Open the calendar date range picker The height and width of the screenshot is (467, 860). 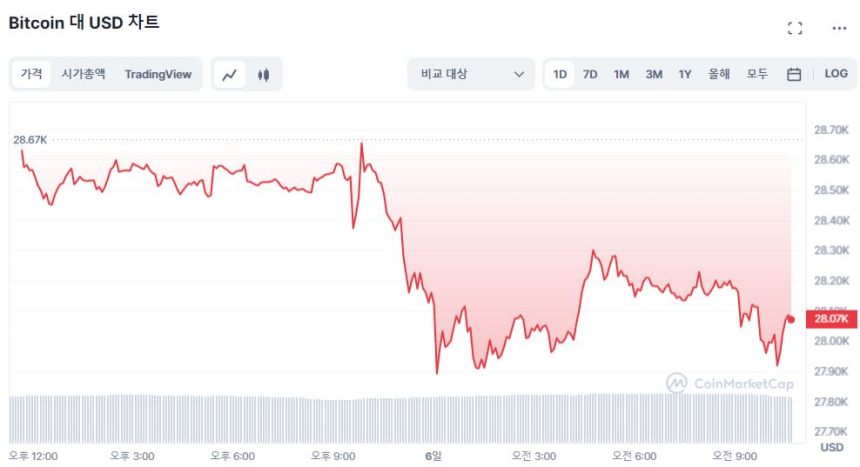pyautogui.click(x=794, y=74)
